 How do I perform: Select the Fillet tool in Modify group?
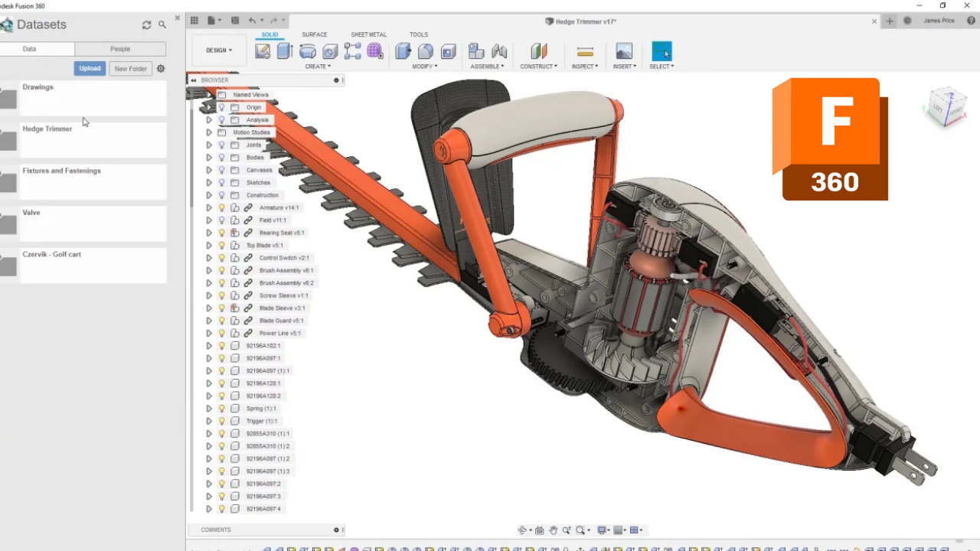[x=426, y=51]
